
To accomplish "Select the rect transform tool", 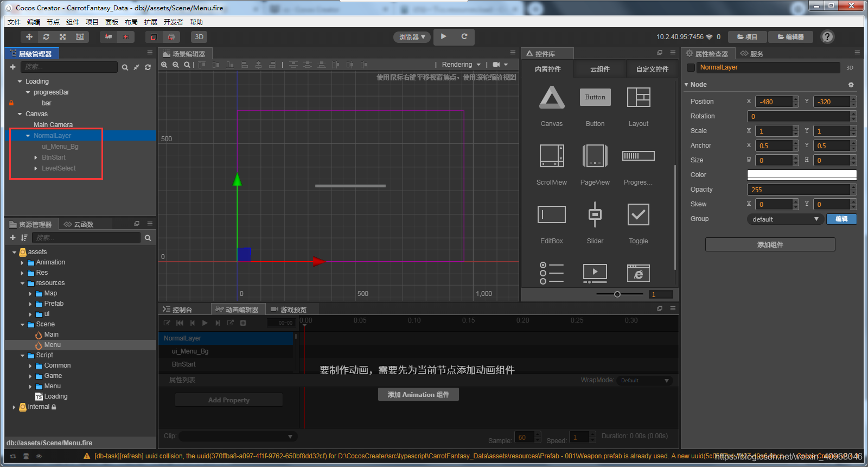I will (x=80, y=37).
